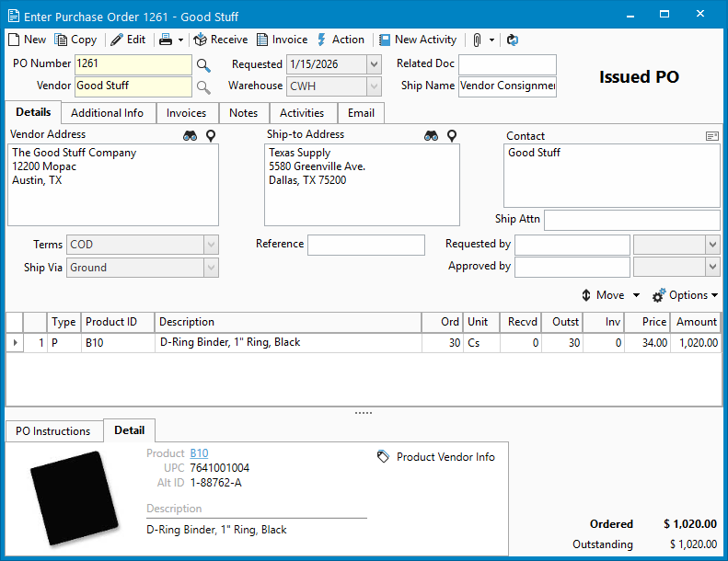
Task: Click the Print icon in the toolbar
Action: [x=166, y=40]
